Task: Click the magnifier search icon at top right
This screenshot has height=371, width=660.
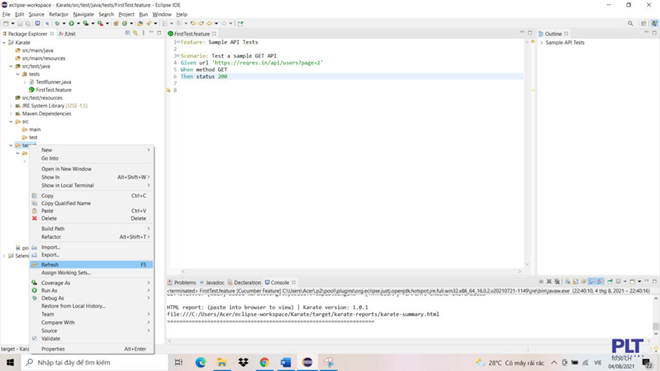Action: coord(630,24)
